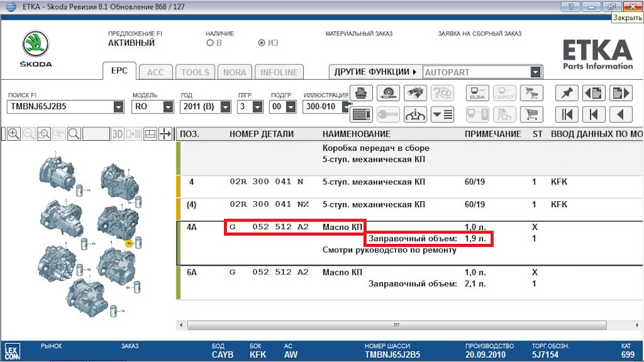Expand the AUTOPART dropdown arrow
This screenshot has height=362, width=644.
[535, 72]
